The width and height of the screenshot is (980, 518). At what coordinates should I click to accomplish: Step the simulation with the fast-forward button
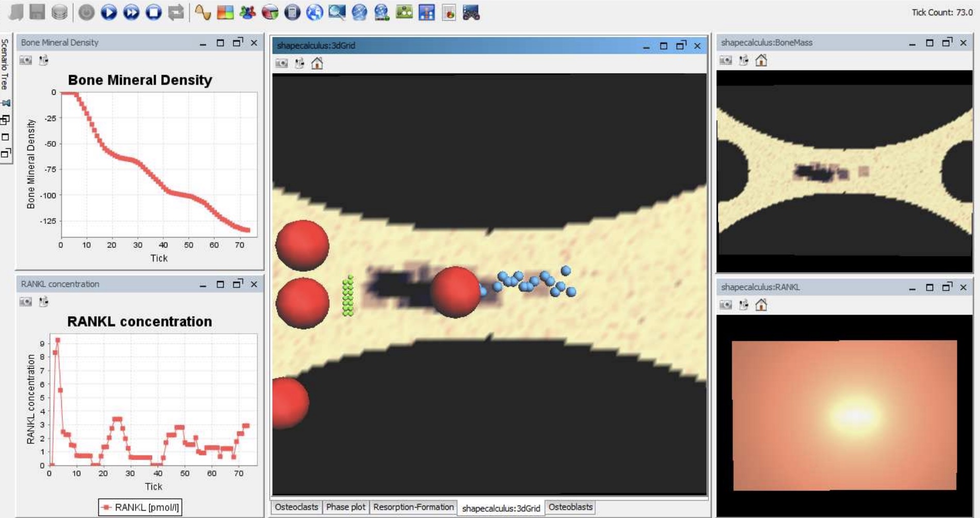point(131,12)
